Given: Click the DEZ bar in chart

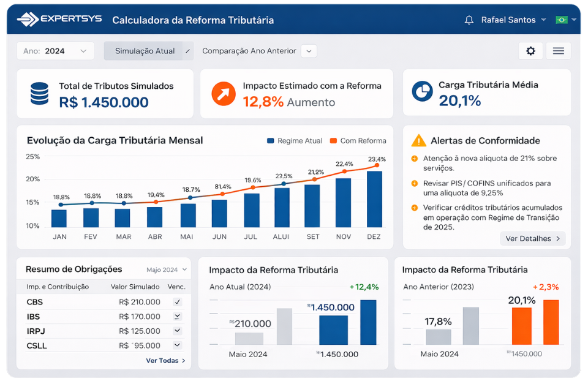Looking at the screenshot, I should (x=374, y=199).
